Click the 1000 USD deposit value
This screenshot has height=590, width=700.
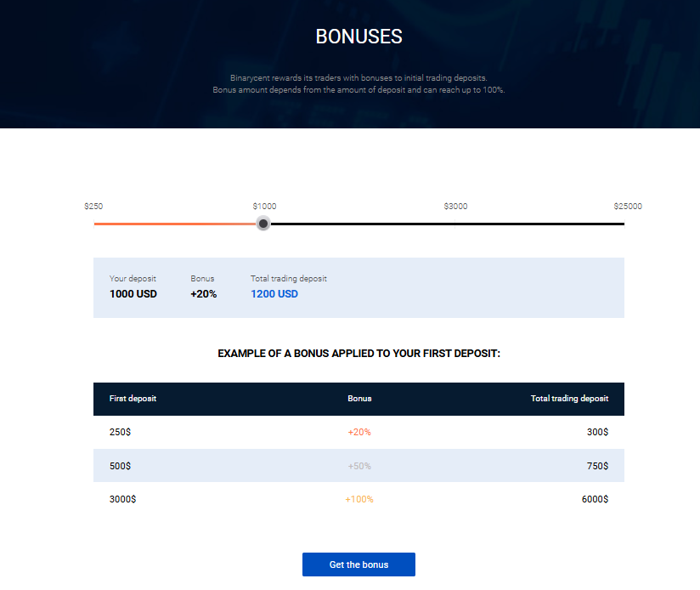tap(133, 294)
